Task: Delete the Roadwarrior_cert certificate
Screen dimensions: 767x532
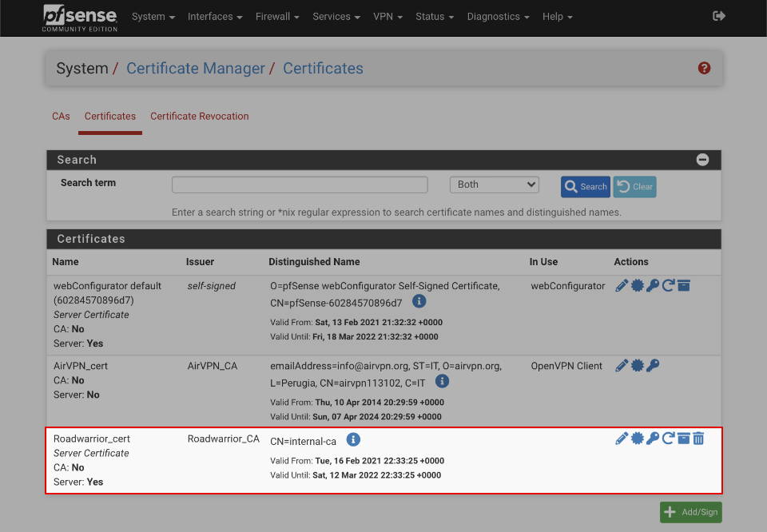Action: pyautogui.click(x=698, y=438)
